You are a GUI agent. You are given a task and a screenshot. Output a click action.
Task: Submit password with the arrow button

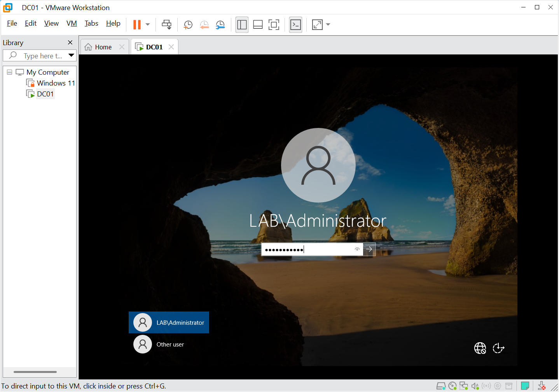pyautogui.click(x=369, y=249)
